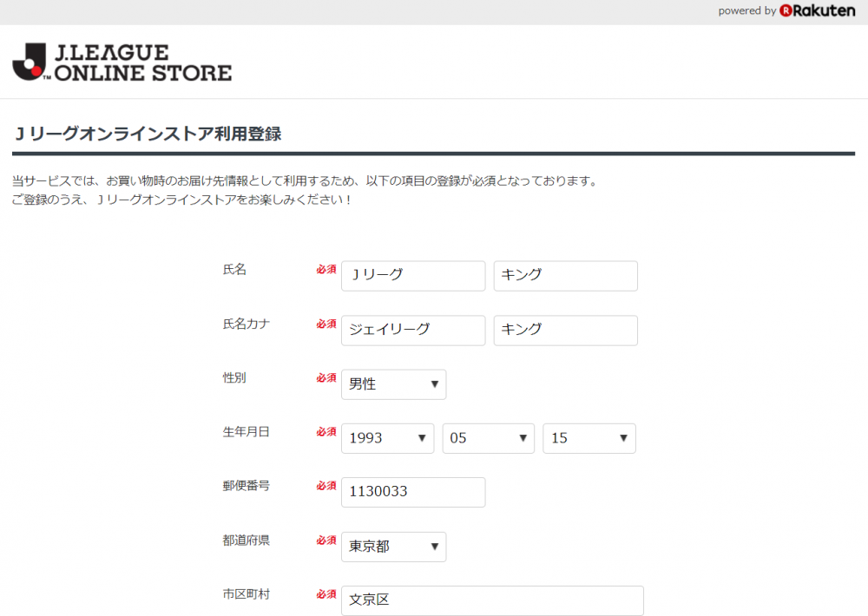The image size is (868, 616).
Task: Expand the birth year dropdown showing 1993
Action: [x=387, y=438]
